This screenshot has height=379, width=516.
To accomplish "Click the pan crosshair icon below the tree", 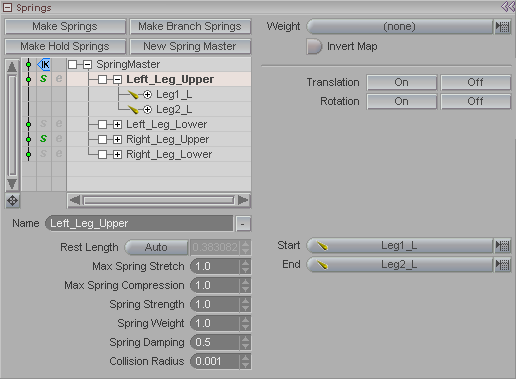I will click(x=12, y=201).
